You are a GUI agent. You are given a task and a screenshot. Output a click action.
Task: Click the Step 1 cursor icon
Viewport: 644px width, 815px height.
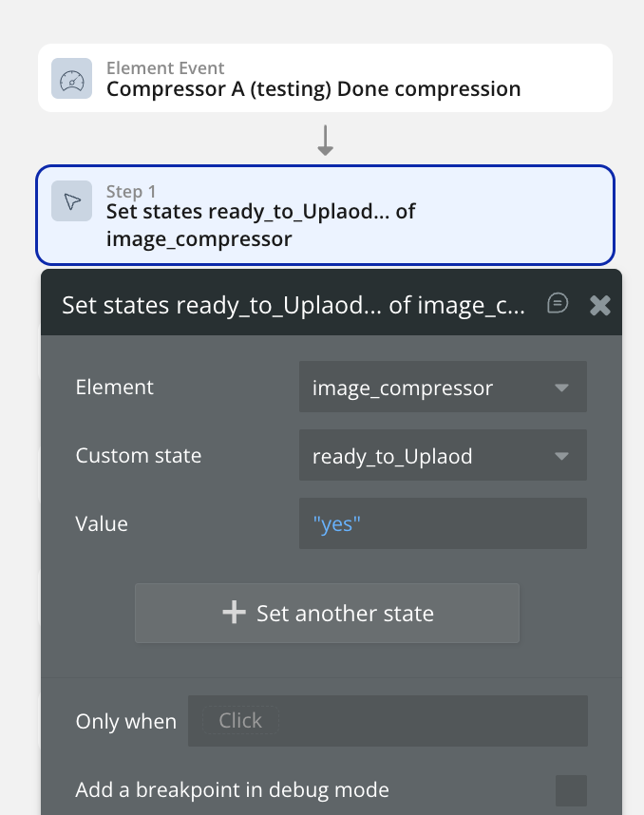(x=71, y=200)
